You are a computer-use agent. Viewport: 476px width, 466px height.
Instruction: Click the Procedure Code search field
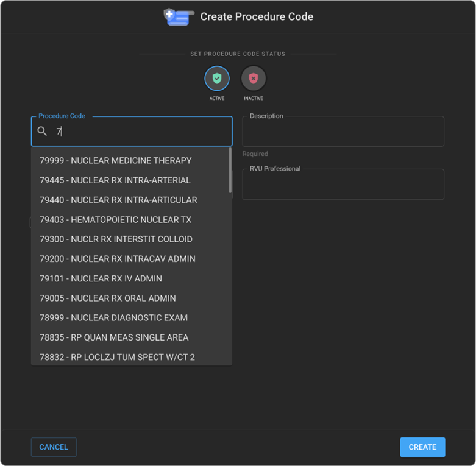tap(140, 132)
